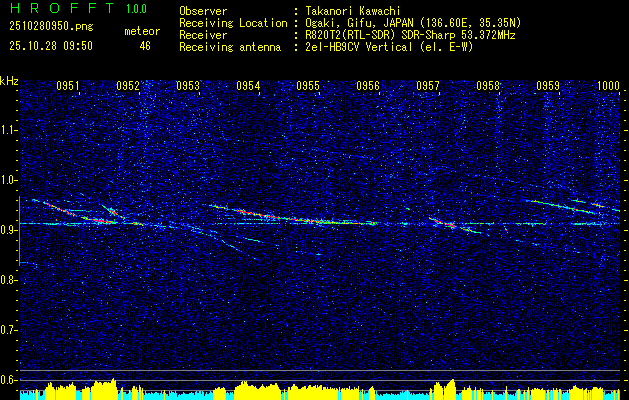Image resolution: width=629 pixels, height=400 pixels.
Task: Select the filename 2510280950.png
Action: coord(51,27)
